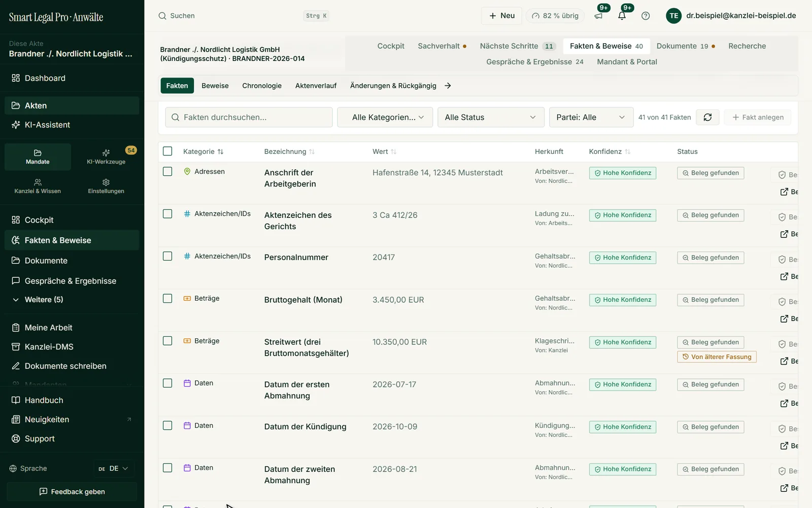Open Support in sidebar
The width and height of the screenshot is (812, 508).
pos(72,439)
